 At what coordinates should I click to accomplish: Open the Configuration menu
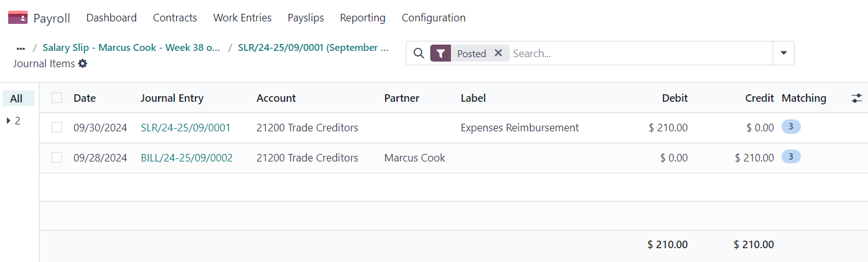click(x=433, y=18)
